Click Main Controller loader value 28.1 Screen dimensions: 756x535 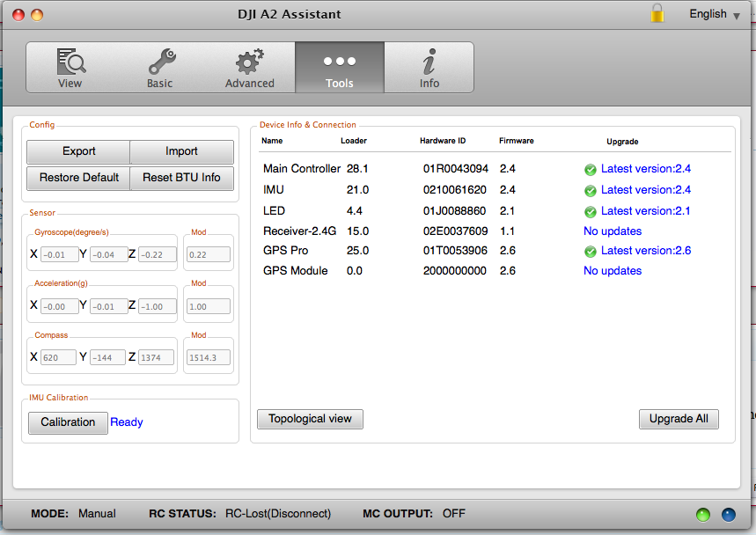point(357,169)
